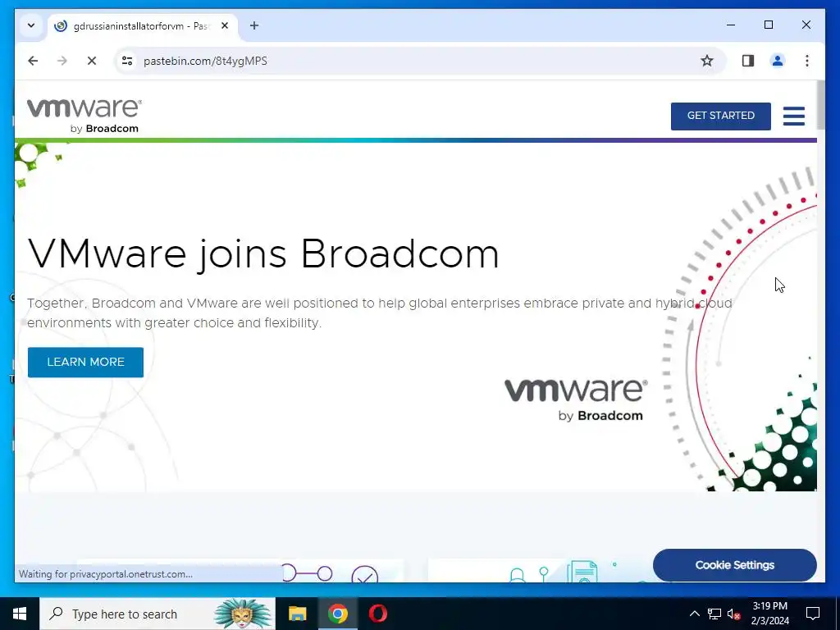
Task: Show hidden system tray icons
Action: pos(694,614)
